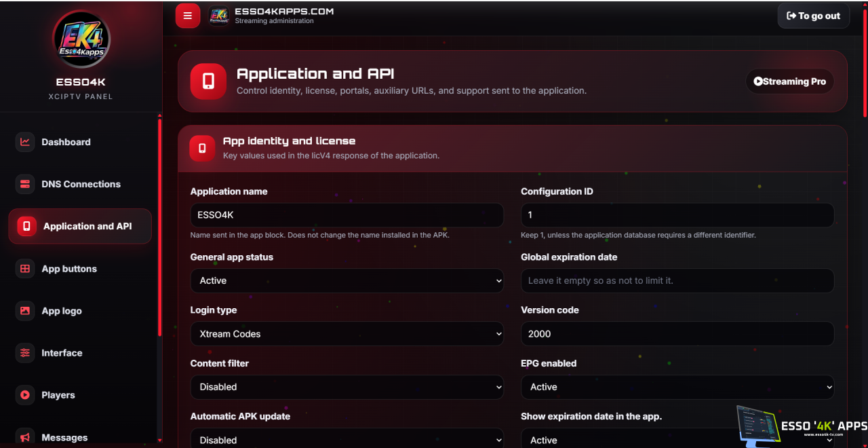Open EPG enabled dropdown
868x448 pixels.
pyautogui.click(x=677, y=387)
